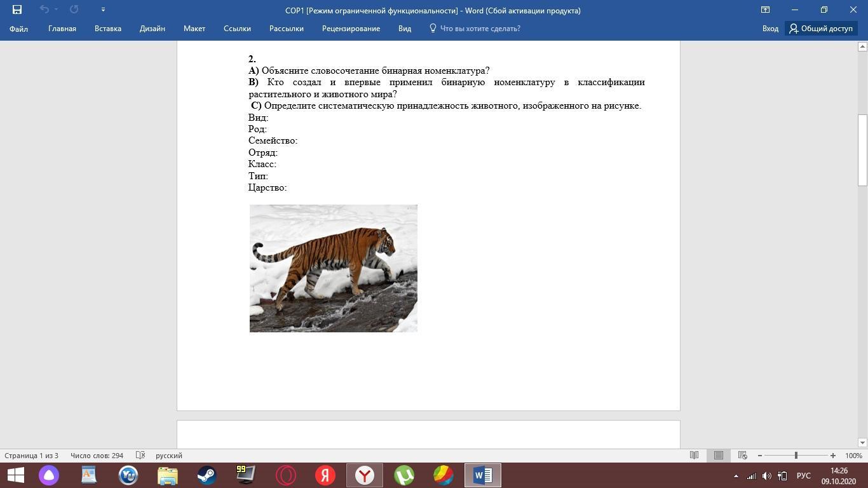Screen dimensions: 868x488
Task: Select the Дизайн ribbon tab
Action: click(153, 29)
